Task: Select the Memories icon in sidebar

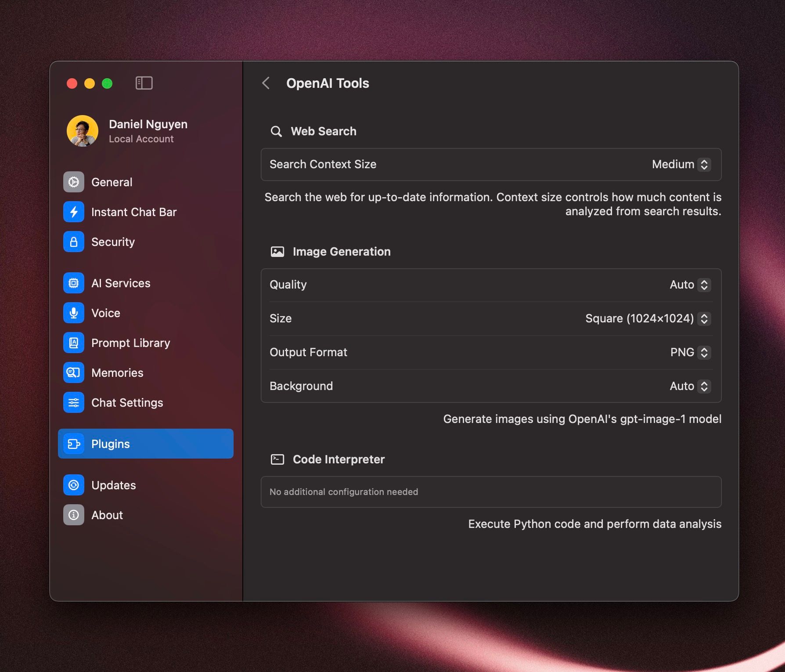Action: click(x=74, y=372)
